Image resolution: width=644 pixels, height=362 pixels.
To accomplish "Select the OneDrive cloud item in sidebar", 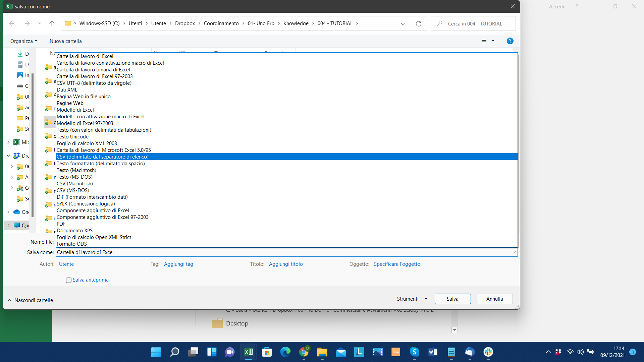I will point(21,212).
